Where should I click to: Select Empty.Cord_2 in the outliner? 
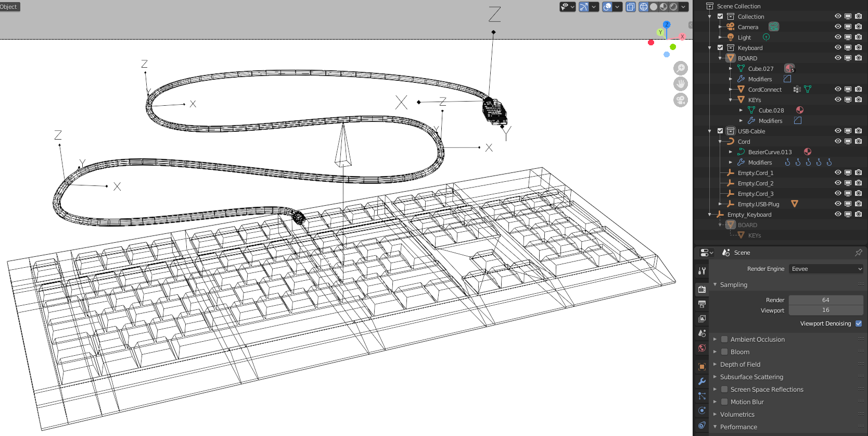755,183
